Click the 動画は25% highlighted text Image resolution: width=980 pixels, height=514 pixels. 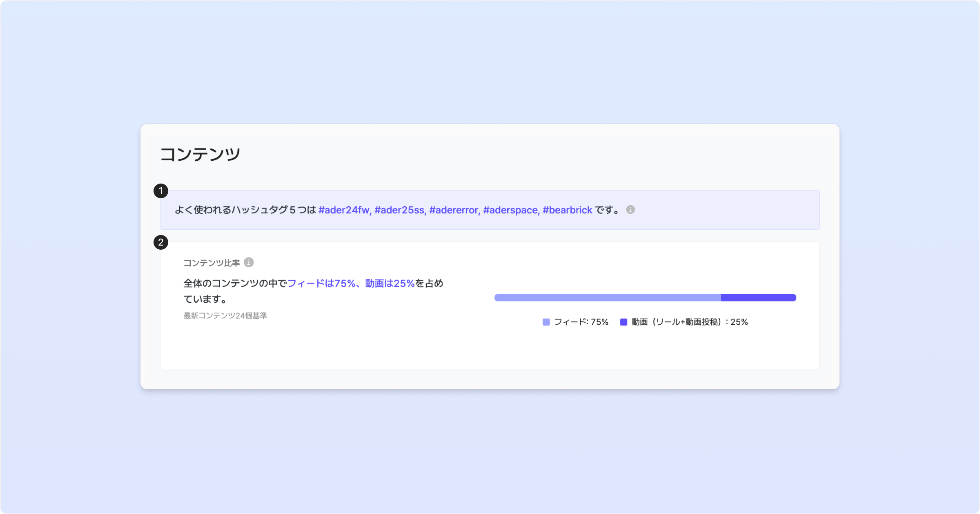click(x=390, y=284)
